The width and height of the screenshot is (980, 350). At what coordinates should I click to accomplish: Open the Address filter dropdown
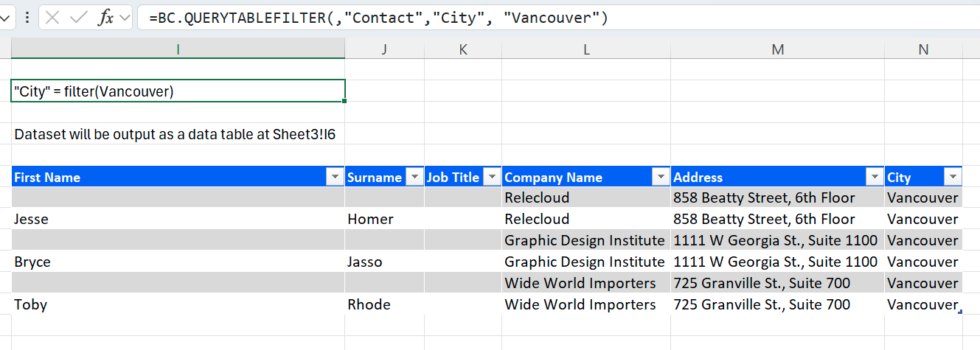point(875,177)
